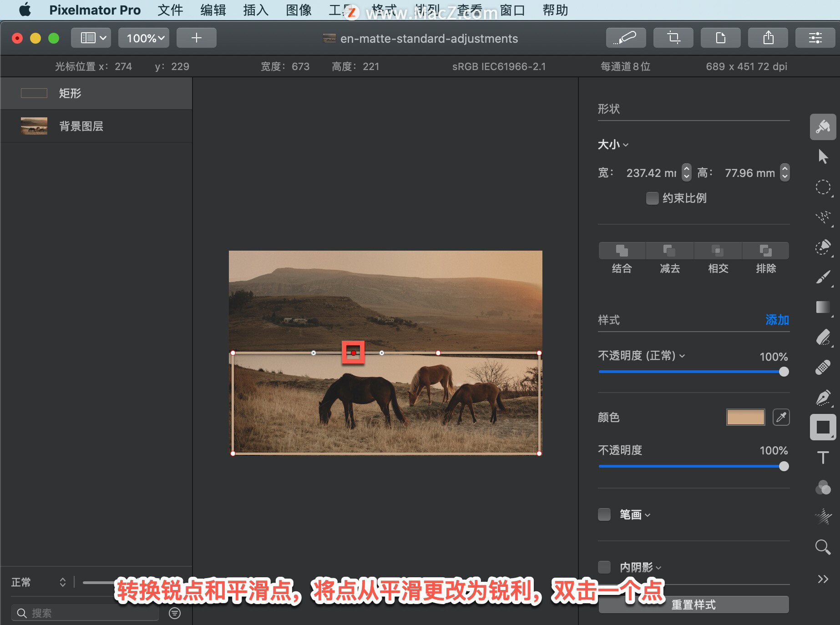The height and width of the screenshot is (625, 840).
Task: Select the 矩形 layer
Action: click(96, 93)
